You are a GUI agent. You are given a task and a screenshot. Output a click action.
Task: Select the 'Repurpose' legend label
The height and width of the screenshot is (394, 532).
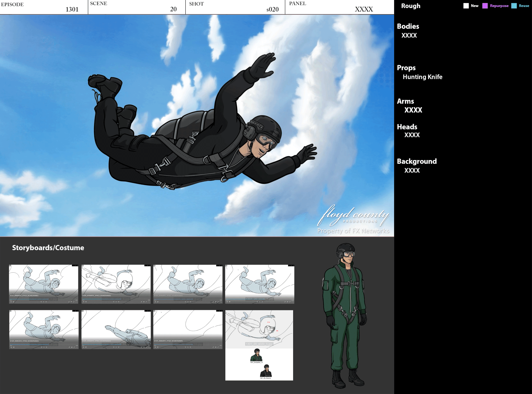499,6
